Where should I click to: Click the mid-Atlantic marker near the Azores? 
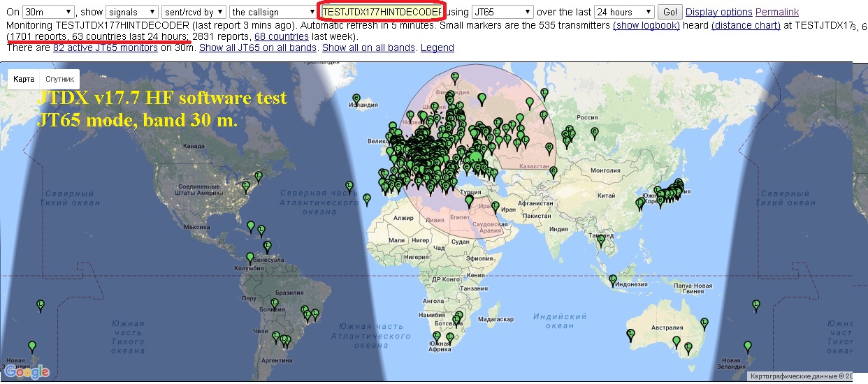click(349, 186)
